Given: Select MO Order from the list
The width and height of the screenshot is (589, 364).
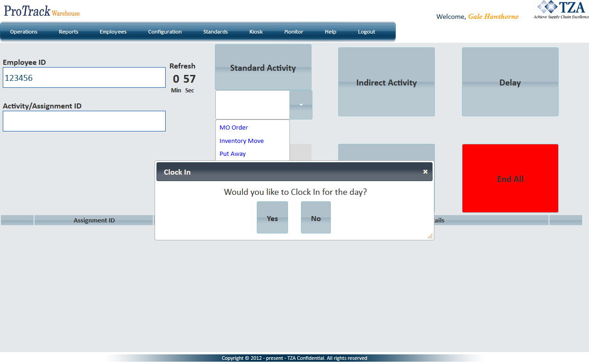Looking at the screenshot, I should (x=234, y=127).
